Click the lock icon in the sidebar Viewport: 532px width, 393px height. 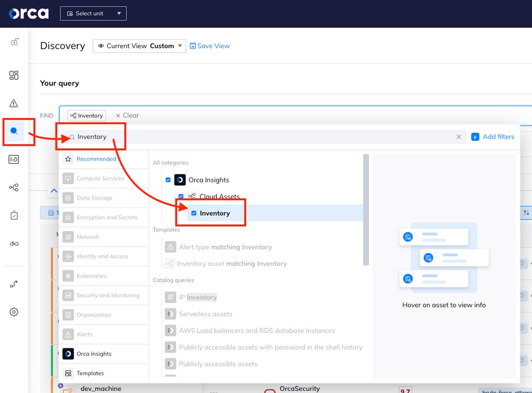click(x=15, y=42)
